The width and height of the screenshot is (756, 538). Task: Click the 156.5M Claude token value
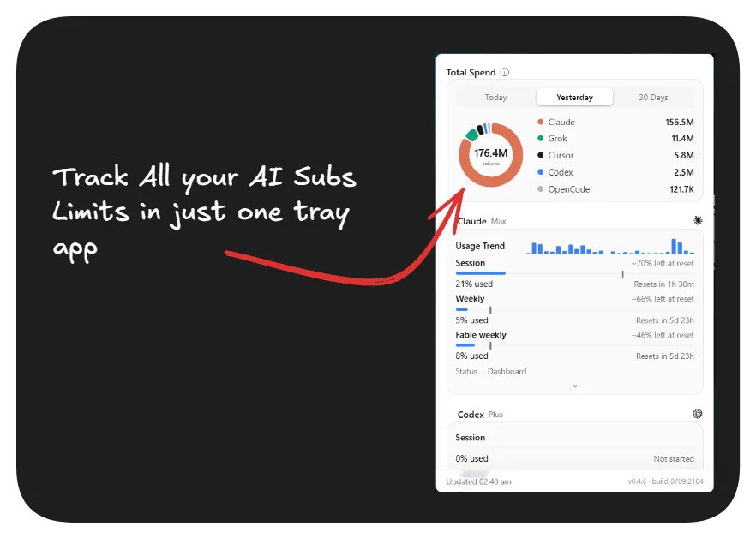680,122
